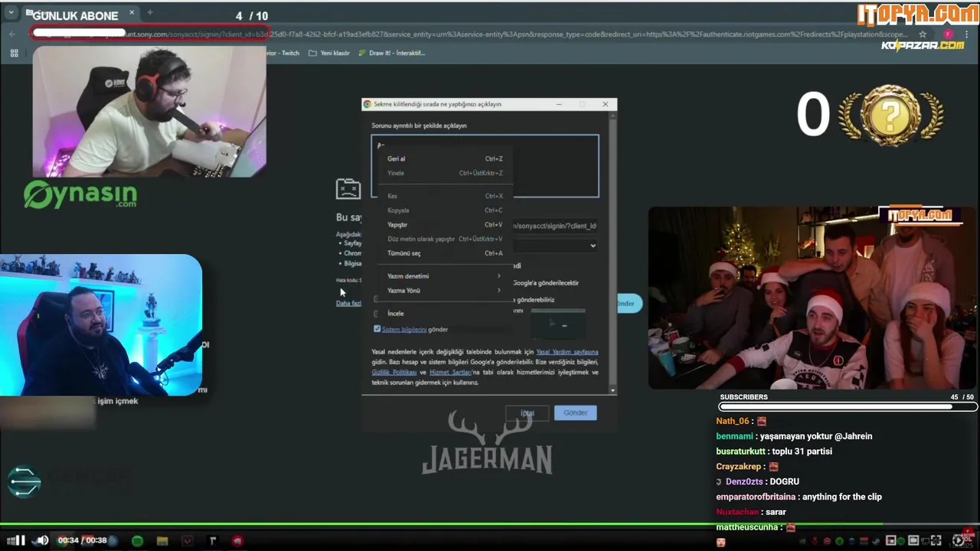The image size is (980, 551).
Task: Open the Apps grid in bookmarks bar
Action: pyautogui.click(x=14, y=53)
